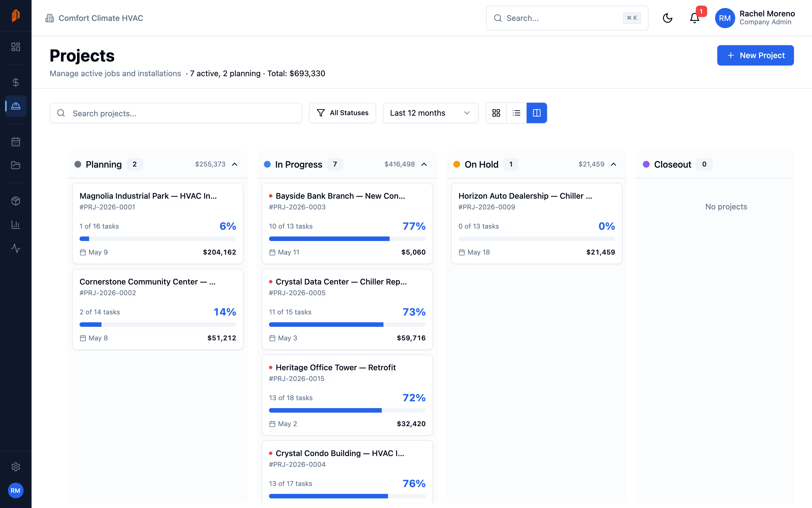Open notifications bell icon
Screen dimensions: 812x508
694,18
